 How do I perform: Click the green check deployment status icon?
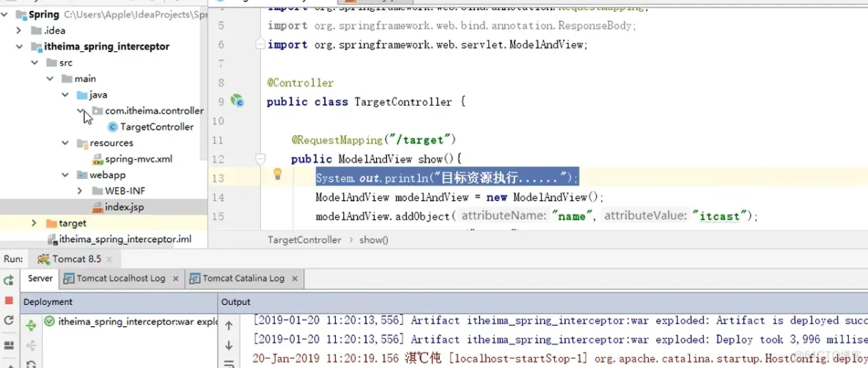coord(49,321)
